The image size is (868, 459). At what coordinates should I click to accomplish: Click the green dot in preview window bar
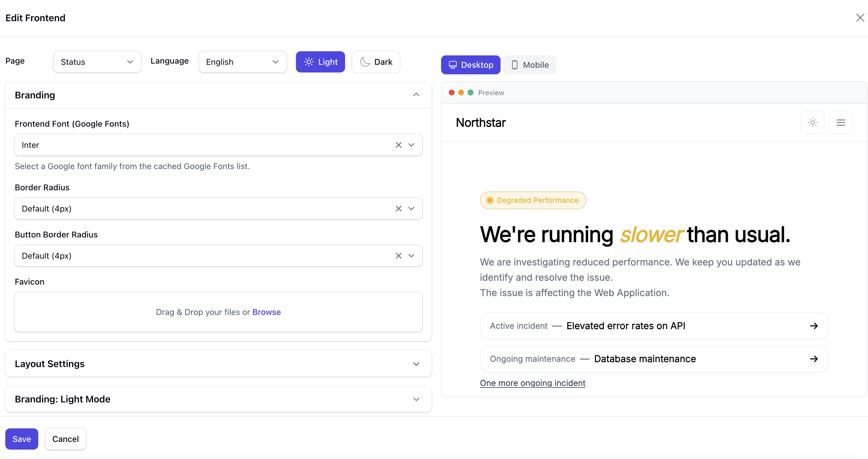tap(471, 93)
